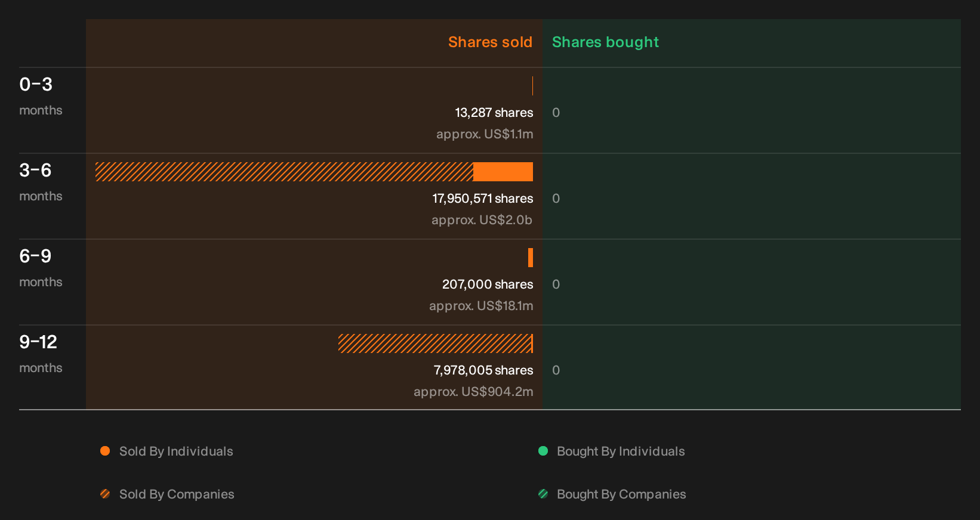Click the approx. US$2.0b amount
This screenshot has height=520, width=980.
pos(482,220)
